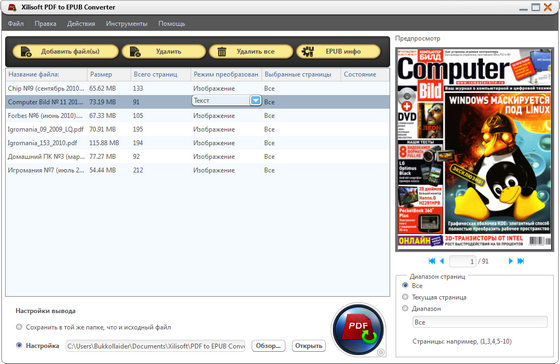Go to next preview page
This screenshot has height=364, width=560.
pyautogui.click(x=510, y=261)
